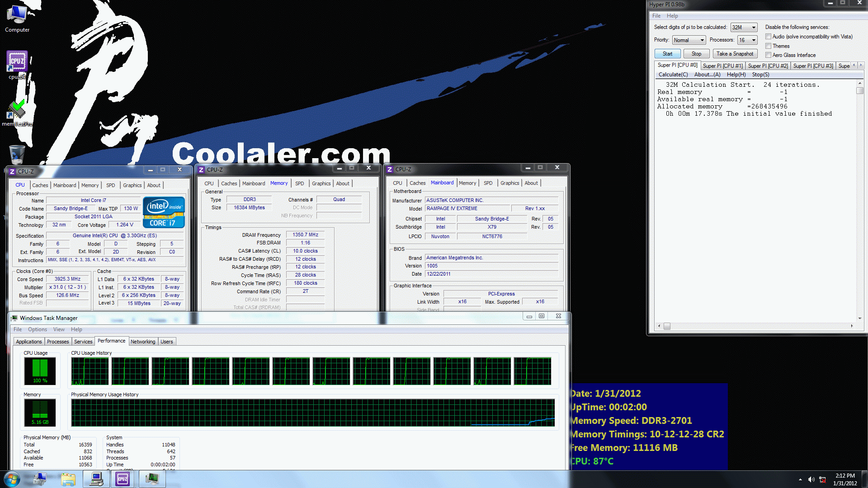
Task: Open the Priority dropdown set to Normal
Action: pos(689,40)
